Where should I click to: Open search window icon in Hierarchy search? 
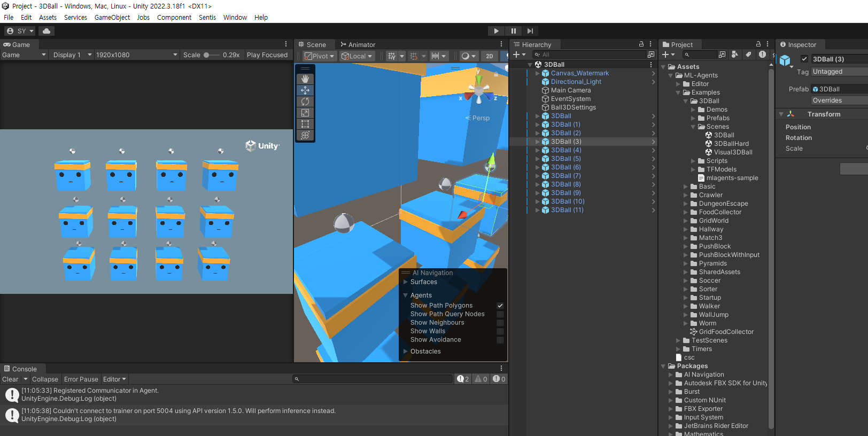click(650, 54)
